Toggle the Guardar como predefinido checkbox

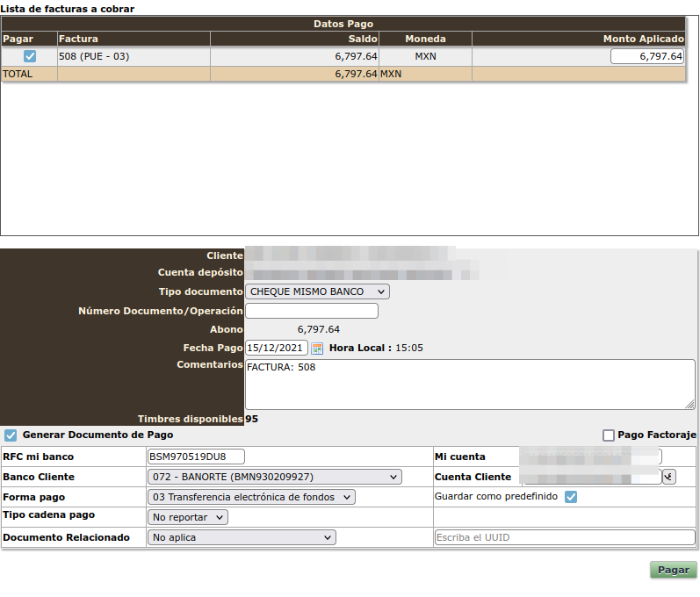click(571, 497)
